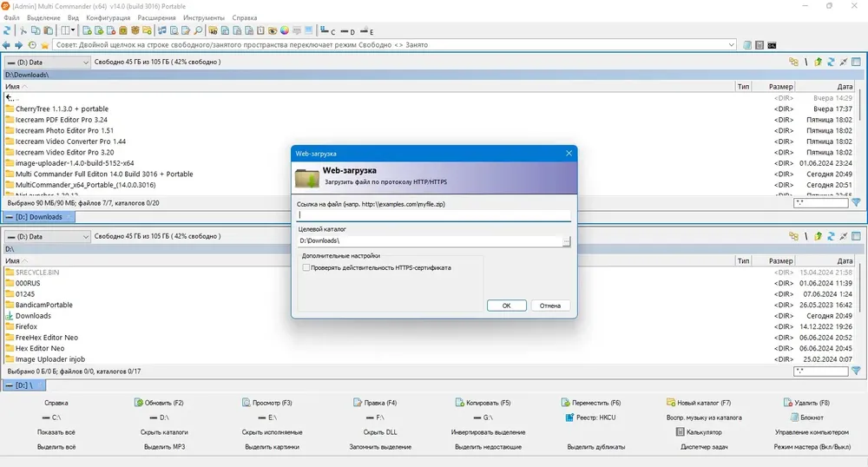The height and width of the screenshot is (467, 868).
Task: Click the Cut scissors icon in toolbar
Action: pos(23,31)
